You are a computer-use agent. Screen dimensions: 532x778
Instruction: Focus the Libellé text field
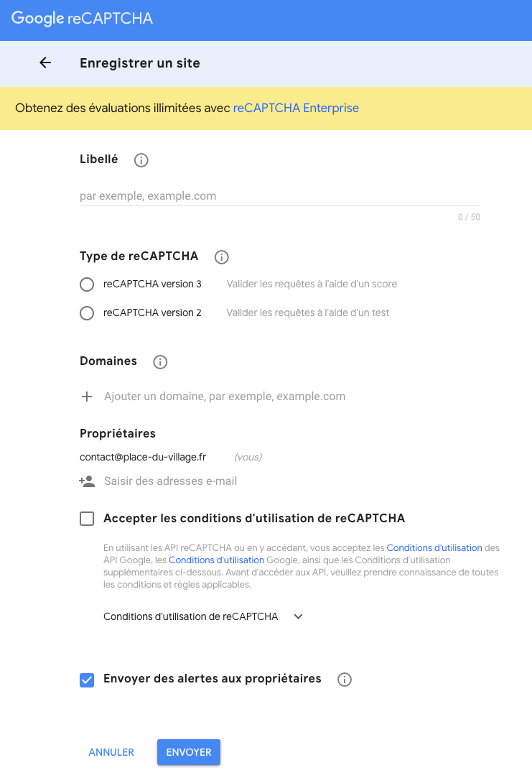[x=279, y=196]
